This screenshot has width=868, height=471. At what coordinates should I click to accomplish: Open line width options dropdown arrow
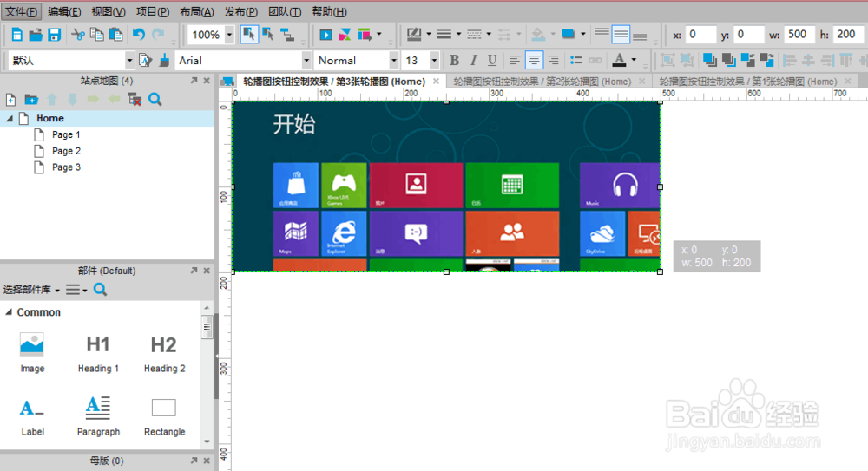(459, 35)
